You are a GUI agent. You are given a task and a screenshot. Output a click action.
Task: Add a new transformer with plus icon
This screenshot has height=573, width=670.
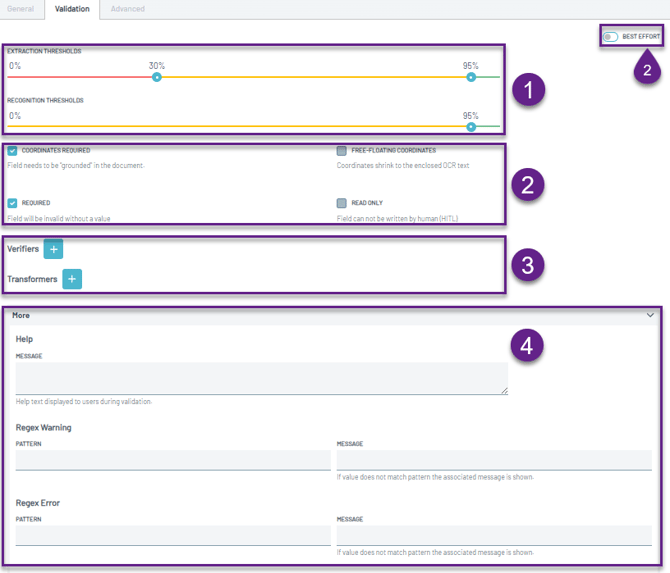72,279
